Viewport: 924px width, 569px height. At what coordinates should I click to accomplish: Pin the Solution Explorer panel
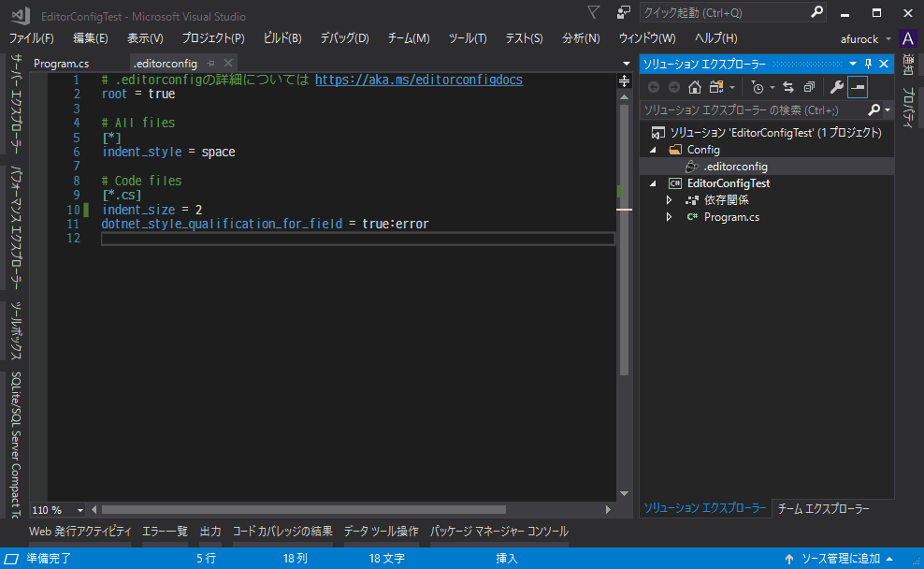[x=868, y=64]
